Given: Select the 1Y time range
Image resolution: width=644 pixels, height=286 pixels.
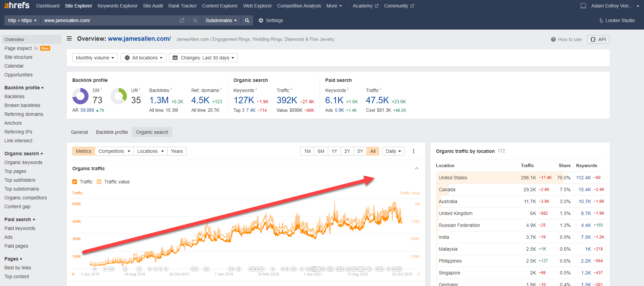Looking at the screenshot, I should click(334, 151).
